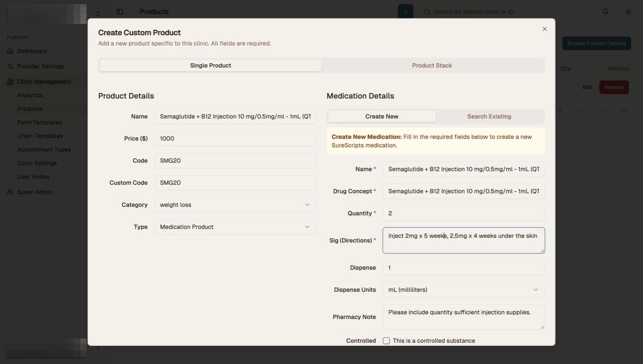Click the red Remove button

pyautogui.click(x=614, y=87)
